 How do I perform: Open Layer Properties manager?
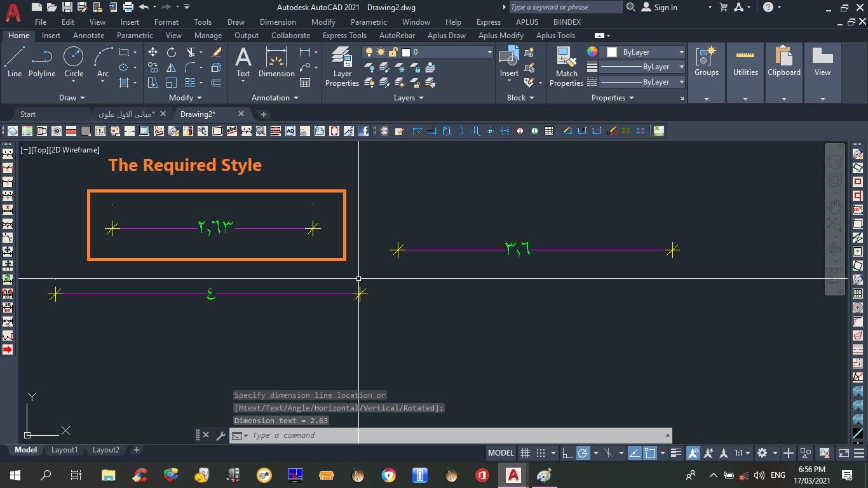pos(342,67)
